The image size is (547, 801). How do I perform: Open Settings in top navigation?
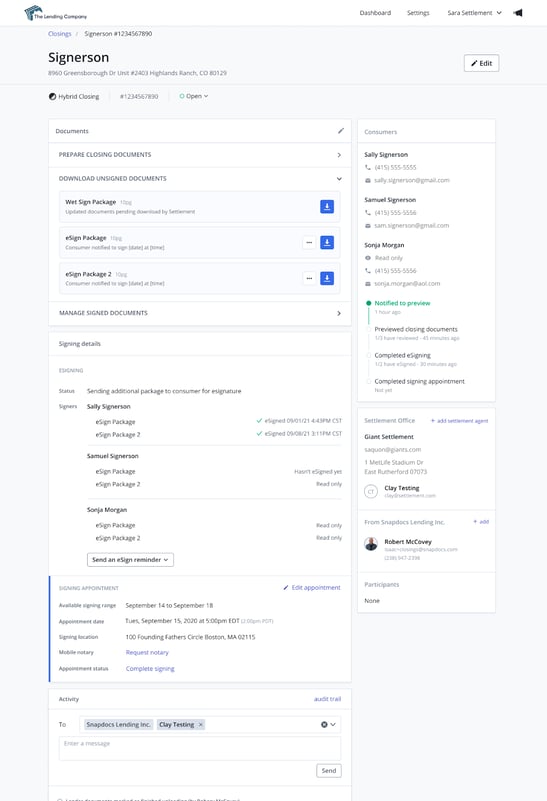pyautogui.click(x=418, y=13)
